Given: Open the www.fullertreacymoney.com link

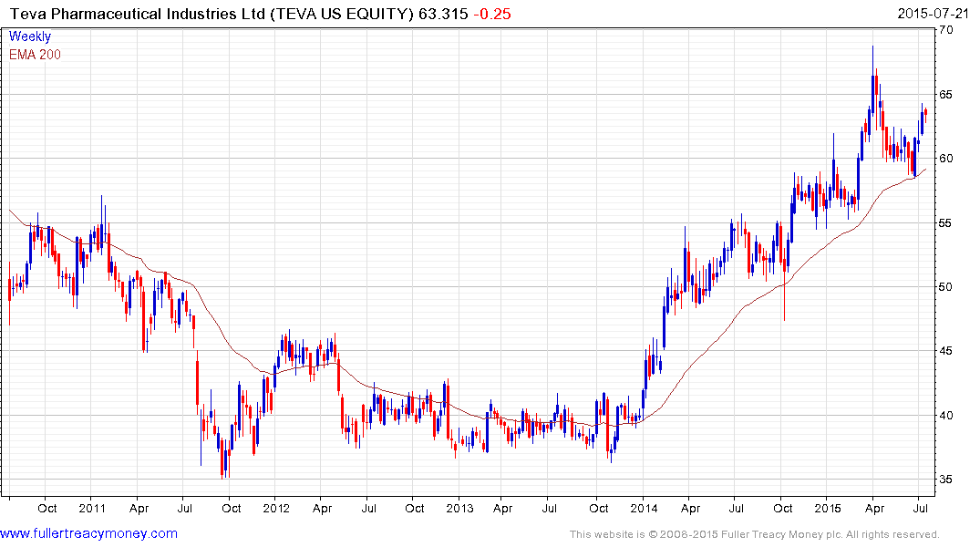Looking at the screenshot, I should [88, 533].
